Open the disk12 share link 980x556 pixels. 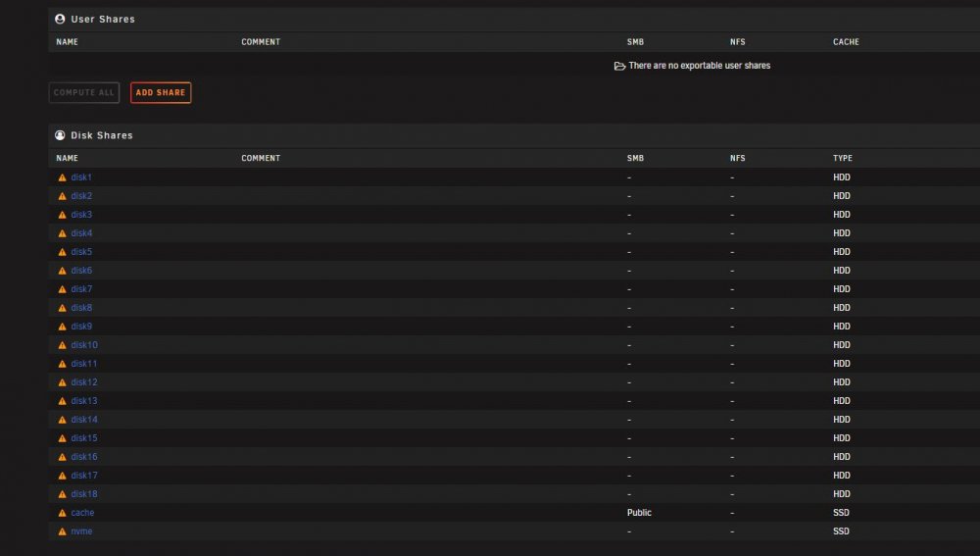click(x=84, y=382)
